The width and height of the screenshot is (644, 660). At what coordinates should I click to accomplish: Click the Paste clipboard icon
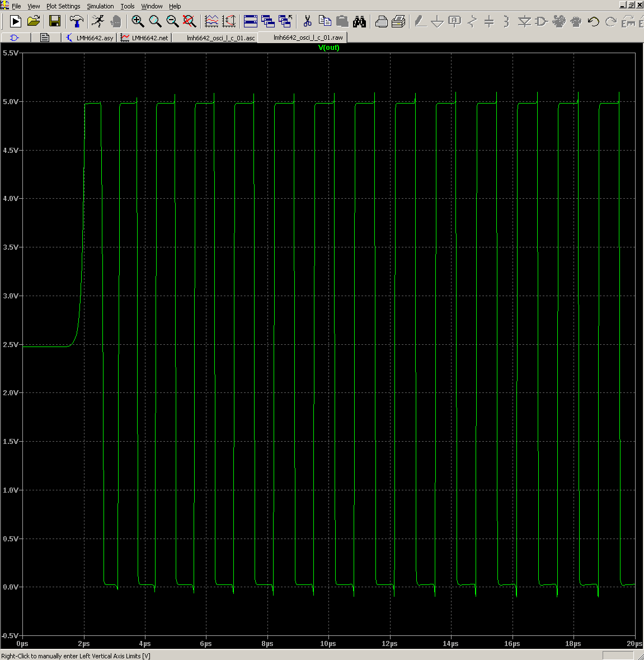pyautogui.click(x=342, y=21)
